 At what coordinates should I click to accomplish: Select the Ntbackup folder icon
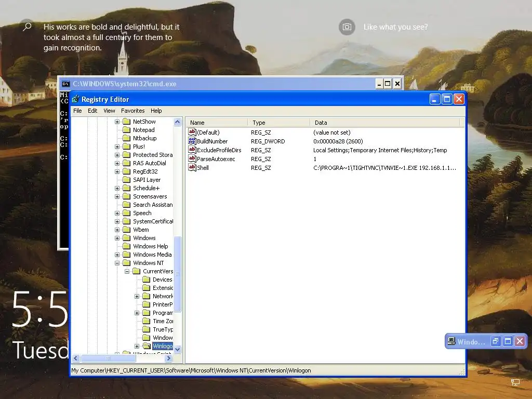[x=127, y=138]
